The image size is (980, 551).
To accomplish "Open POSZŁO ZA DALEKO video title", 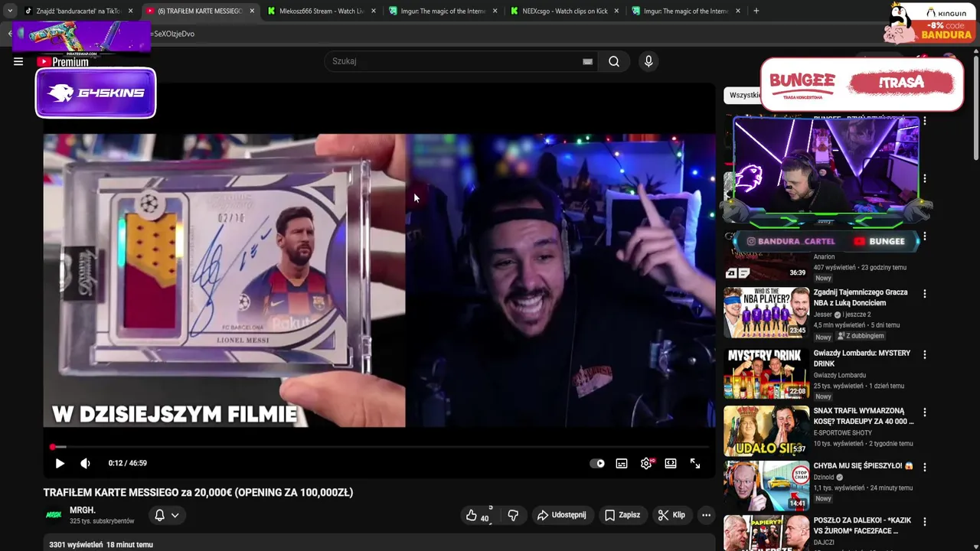I will coord(861,526).
